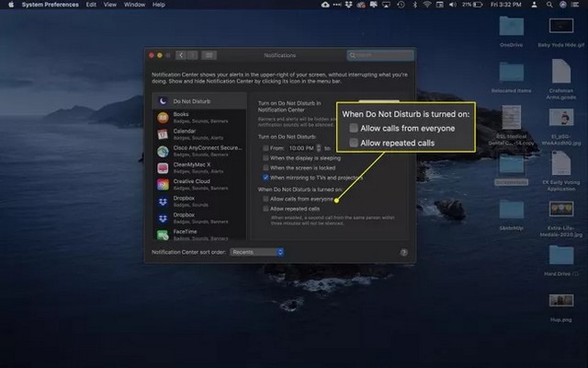The height and width of the screenshot is (368, 588).
Task: Select Extra-Life-Medals-2020.jpg thumbnail on desktop
Action: [561, 209]
